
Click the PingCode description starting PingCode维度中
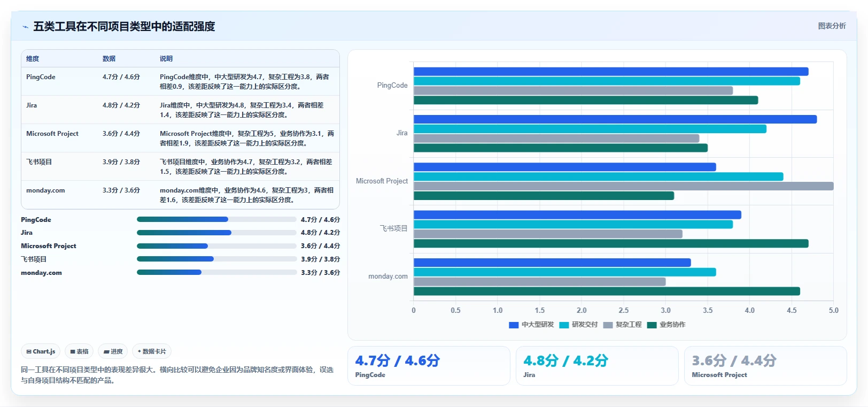[x=244, y=82]
